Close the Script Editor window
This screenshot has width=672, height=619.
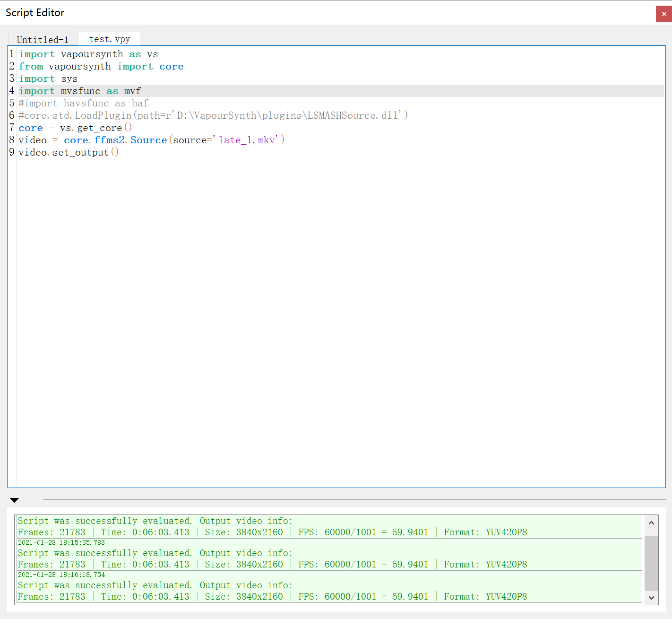663,14
